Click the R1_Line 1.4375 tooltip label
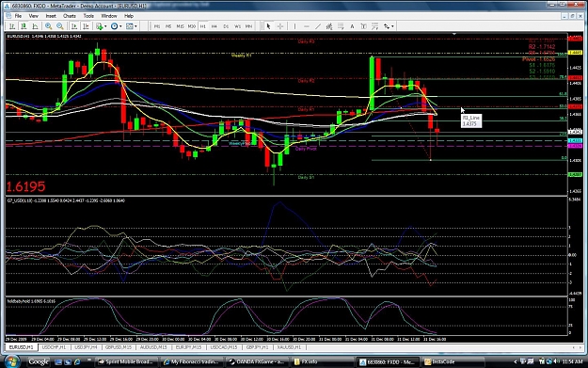This screenshot has height=368, width=588. pos(471,120)
